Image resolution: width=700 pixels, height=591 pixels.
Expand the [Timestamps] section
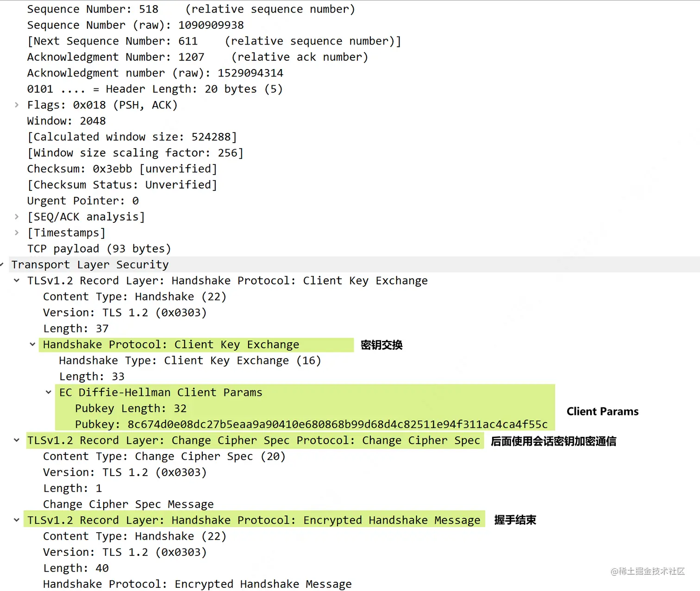pos(17,233)
